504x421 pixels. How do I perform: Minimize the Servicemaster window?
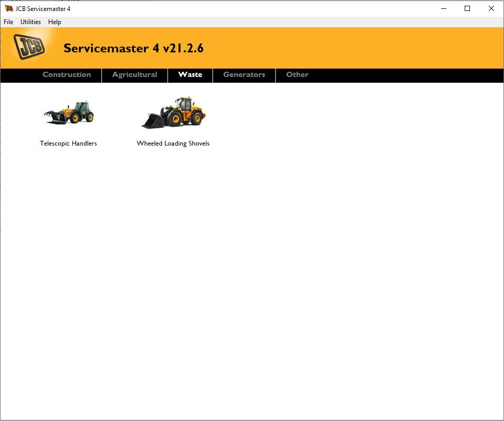[x=443, y=8]
